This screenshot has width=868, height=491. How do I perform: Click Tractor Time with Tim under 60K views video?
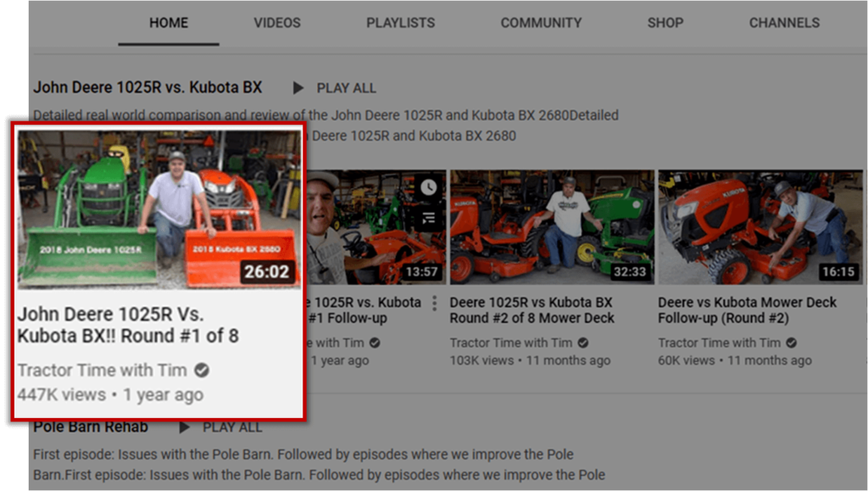tap(719, 343)
